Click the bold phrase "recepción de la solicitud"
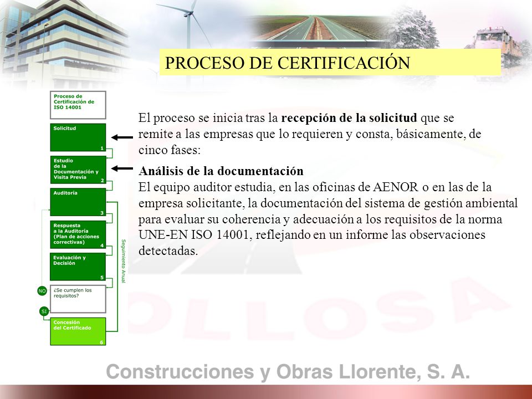Viewport: 532px width, 399px height. [x=349, y=117]
